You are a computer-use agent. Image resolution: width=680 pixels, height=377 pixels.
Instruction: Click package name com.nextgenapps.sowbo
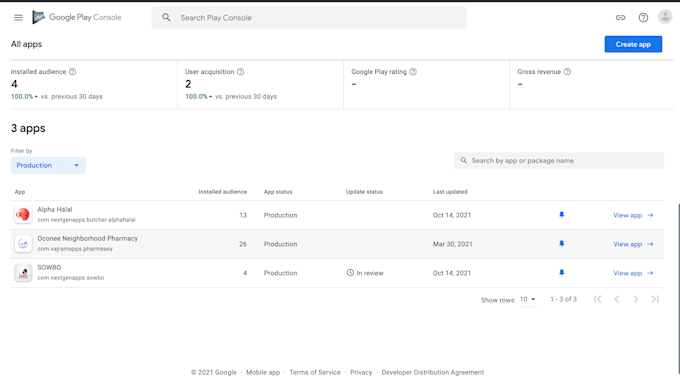point(71,278)
